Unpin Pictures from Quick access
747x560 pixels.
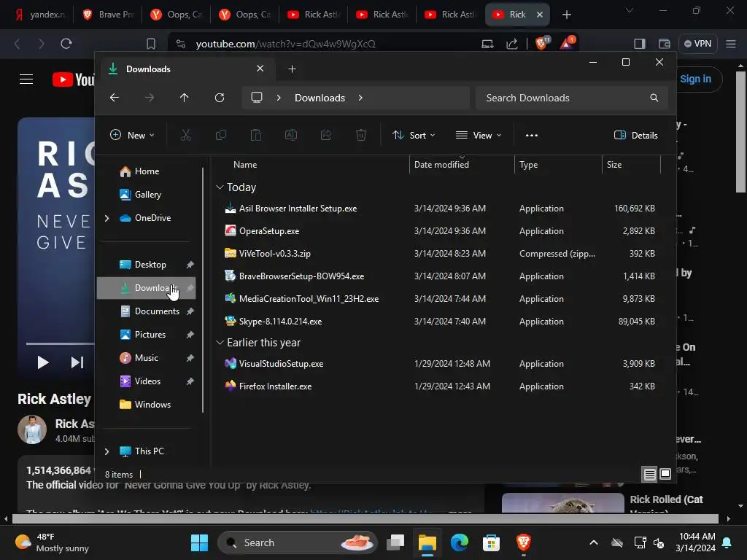coord(190,334)
